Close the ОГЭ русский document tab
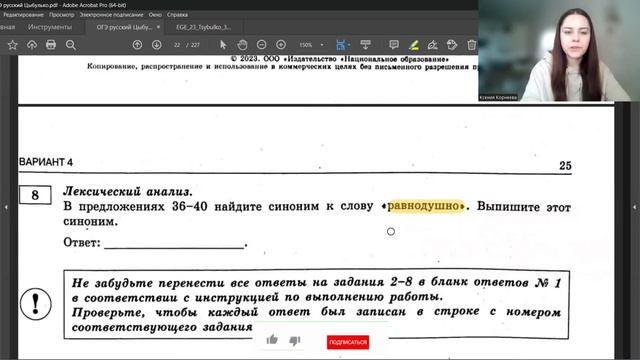Screen dimensions: 640x360 (x=158, y=27)
